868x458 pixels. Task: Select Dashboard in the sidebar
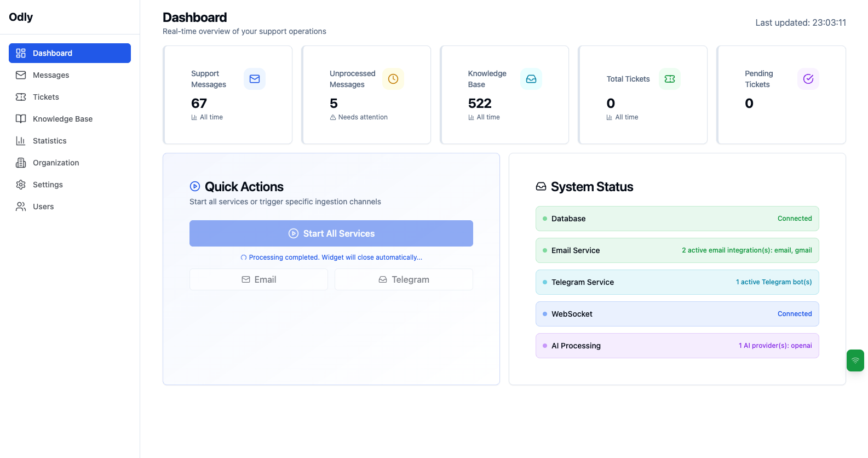pos(70,53)
